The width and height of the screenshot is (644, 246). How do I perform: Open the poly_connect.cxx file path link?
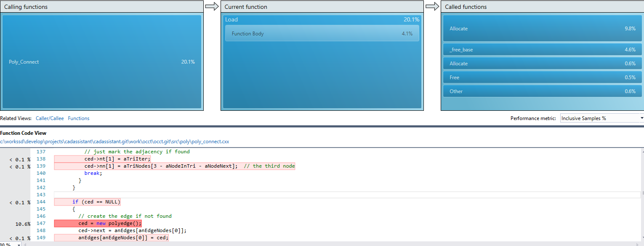114,142
